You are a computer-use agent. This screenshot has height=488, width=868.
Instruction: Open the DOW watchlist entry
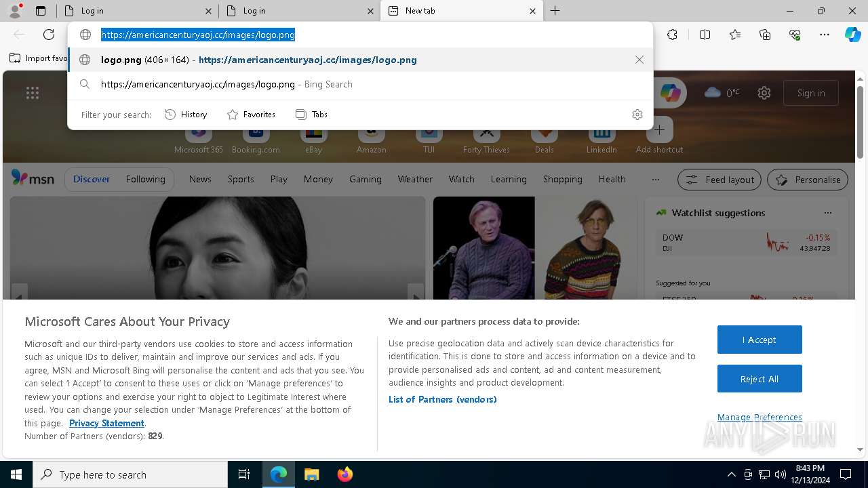click(746, 243)
